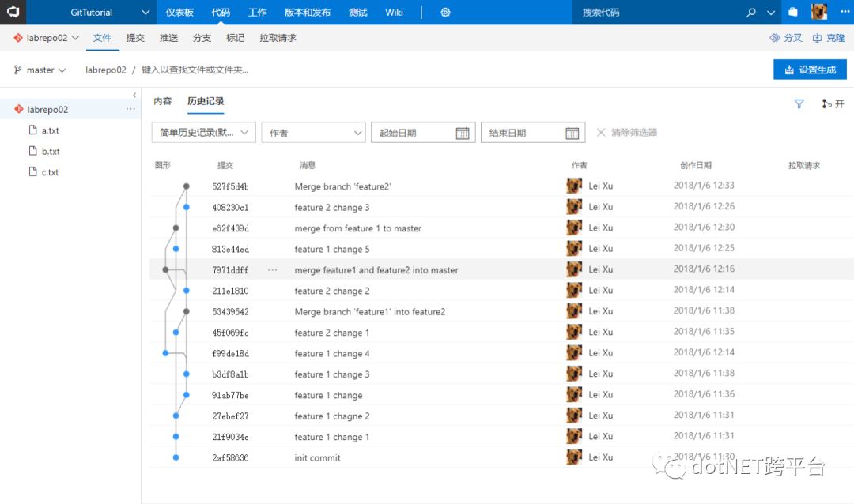Expand the master branch dropdown
This screenshot has height=504, width=854.
click(x=40, y=70)
